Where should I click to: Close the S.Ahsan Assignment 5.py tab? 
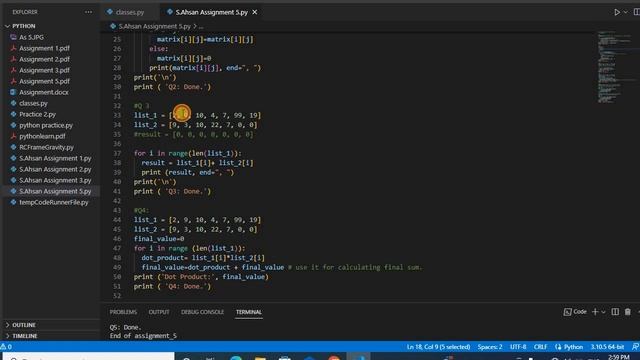pyautogui.click(x=255, y=12)
